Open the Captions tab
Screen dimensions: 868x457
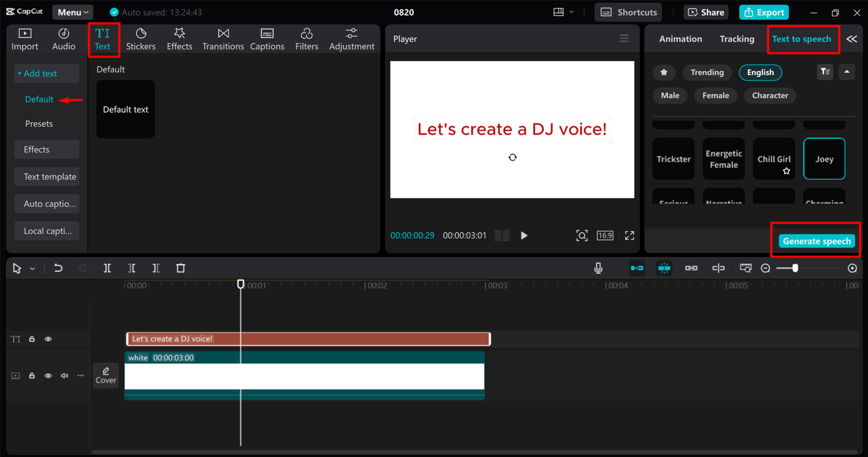point(267,39)
